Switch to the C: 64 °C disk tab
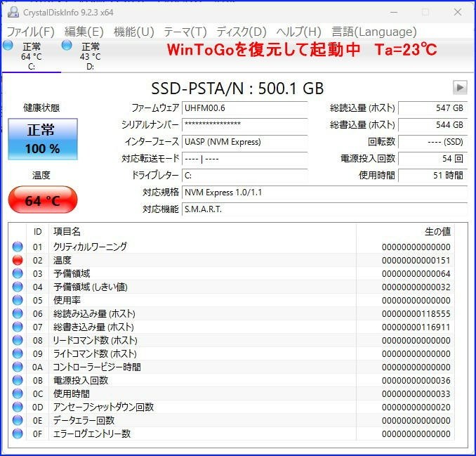This screenshot has height=456, width=476. tap(32, 56)
